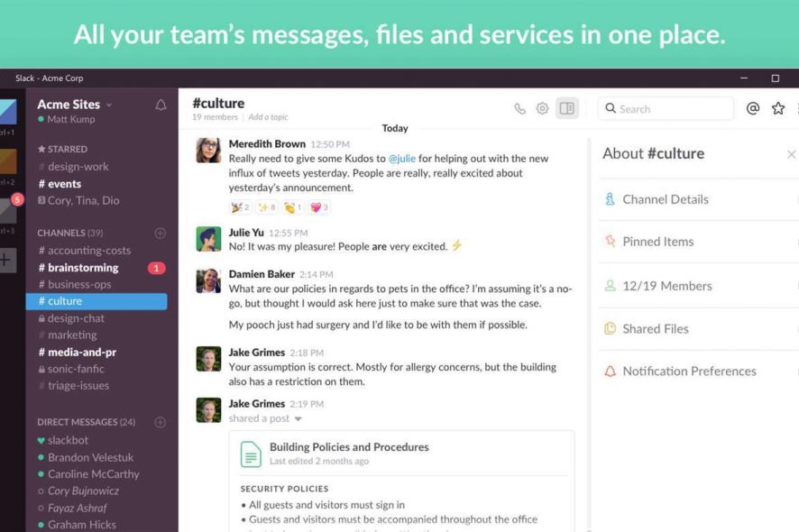
Task: Add a new team with plus button
Action: [x=7, y=261]
